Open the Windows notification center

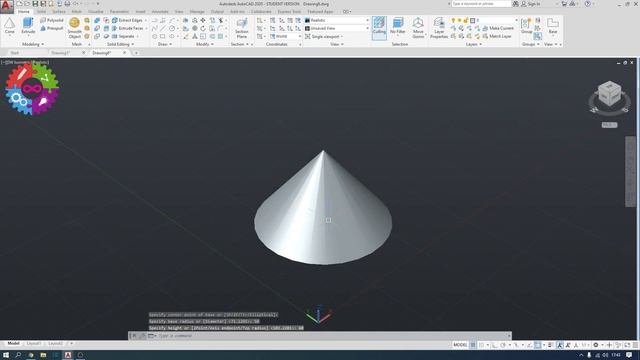click(x=629, y=355)
